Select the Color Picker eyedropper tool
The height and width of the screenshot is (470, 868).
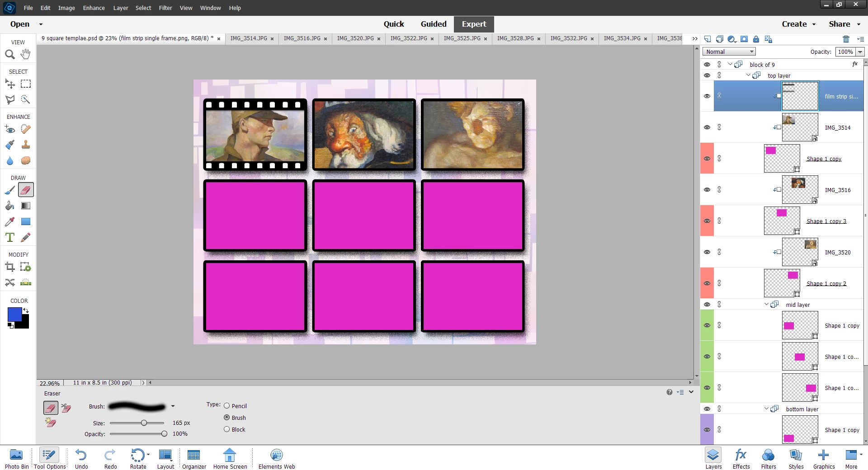pos(10,221)
